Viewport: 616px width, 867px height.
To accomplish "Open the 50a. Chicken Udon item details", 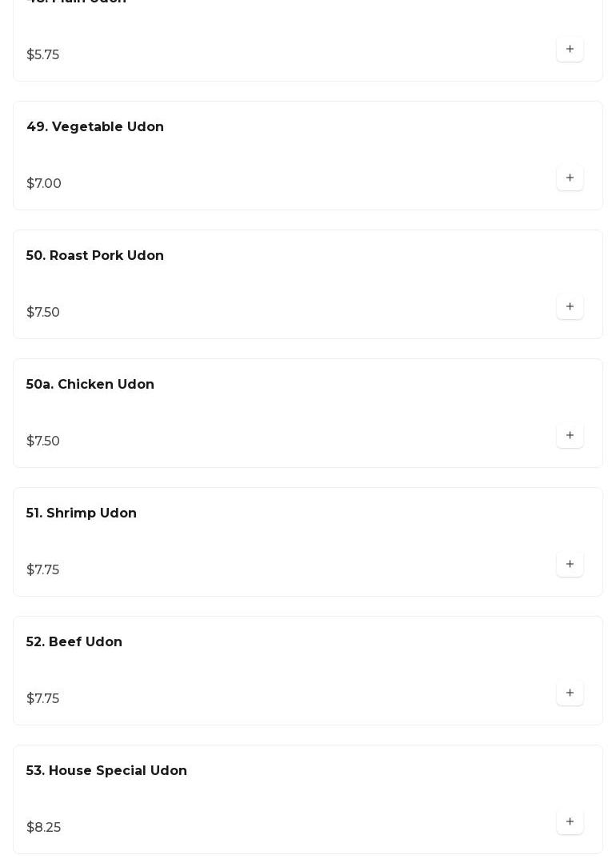I will (90, 385).
